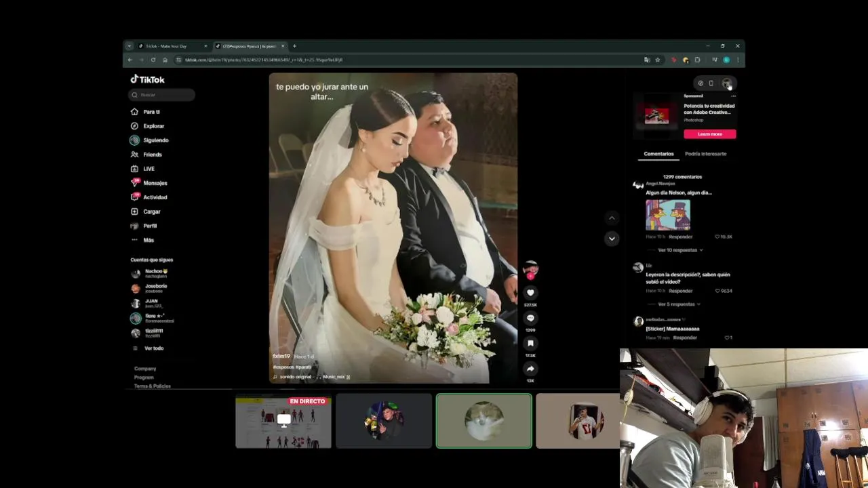Open comments via the speech bubble icon
868x488 pixels.
(530, 318)
